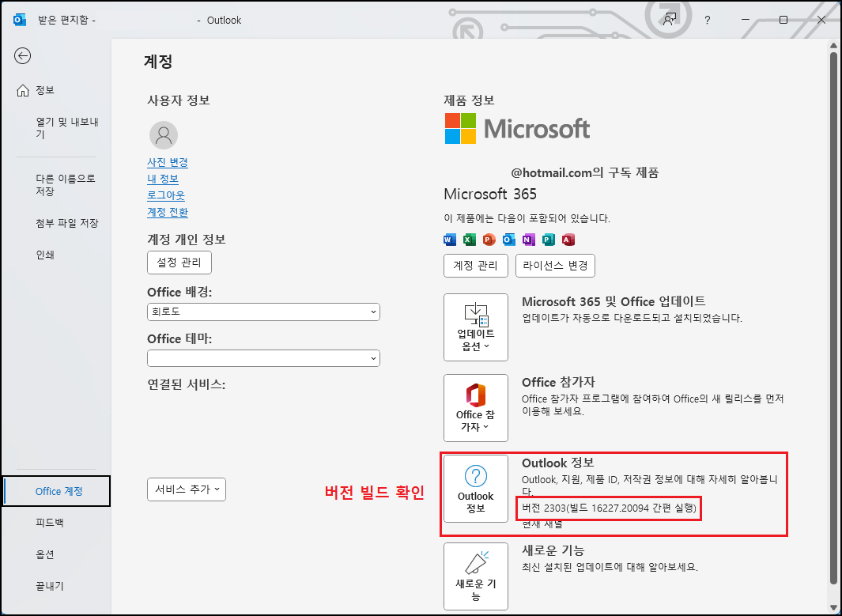Go back using the circled arrow
The width and height of the screenshot is (842, 616).
point(23,56)
